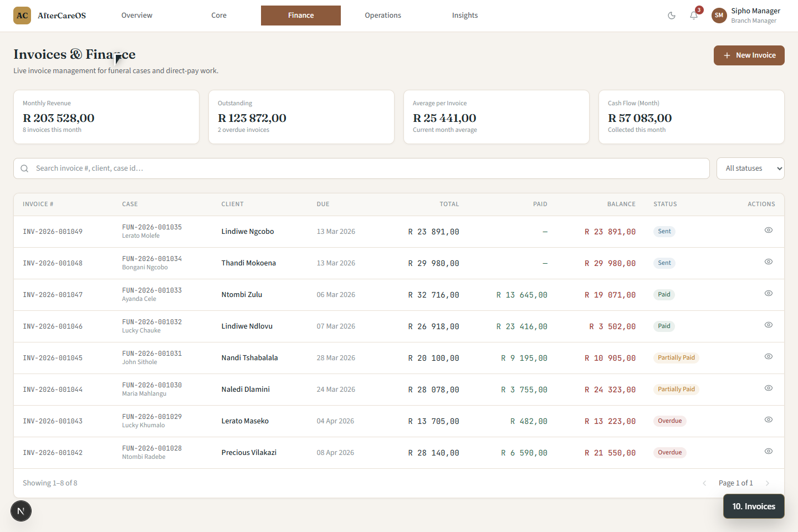Viewport: 798px width, 532px height.
Task: Open the Insights tab
Action: pos(465,16)
